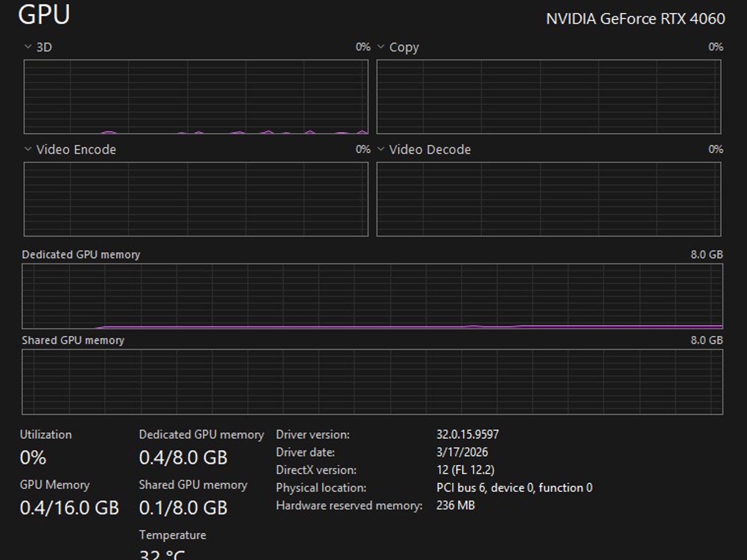The height and width of the screenshot is (560, 747).
Task: Click the Driver date label
Action: point(305,452)
